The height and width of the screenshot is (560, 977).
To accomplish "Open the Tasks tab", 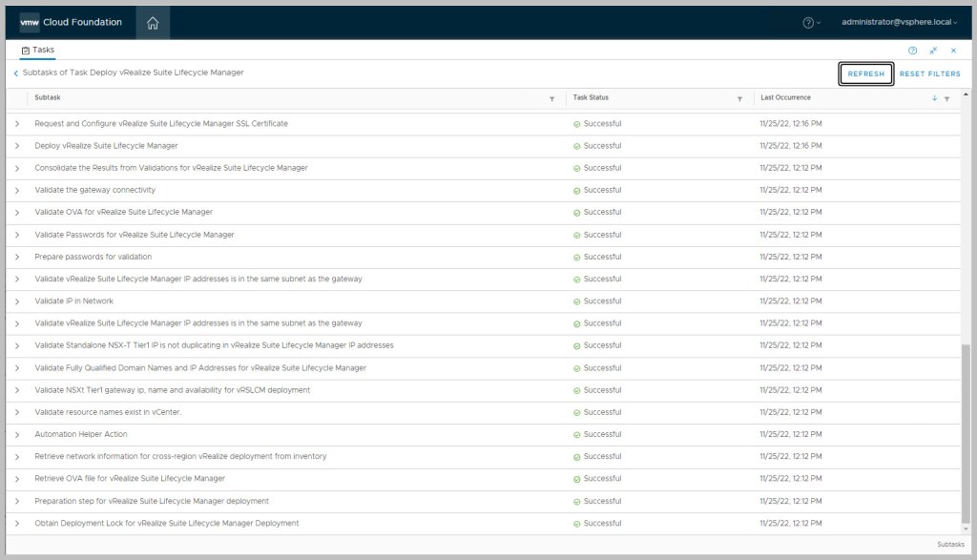I will point(38,50).
